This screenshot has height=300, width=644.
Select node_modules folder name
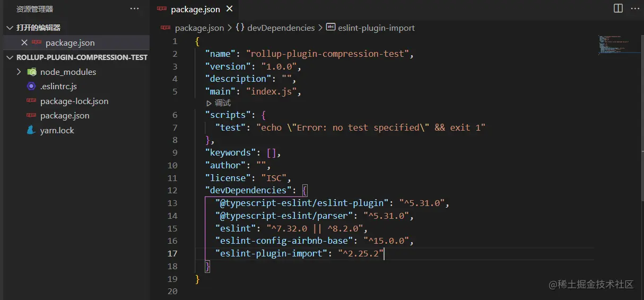(x=68, y=72)
